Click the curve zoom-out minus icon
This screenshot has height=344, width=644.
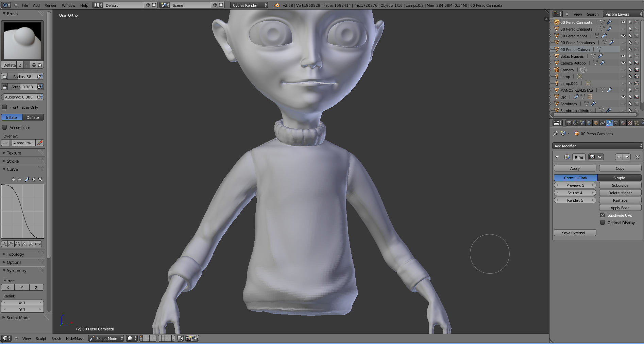pyautogui.click(x=20, y=179)
